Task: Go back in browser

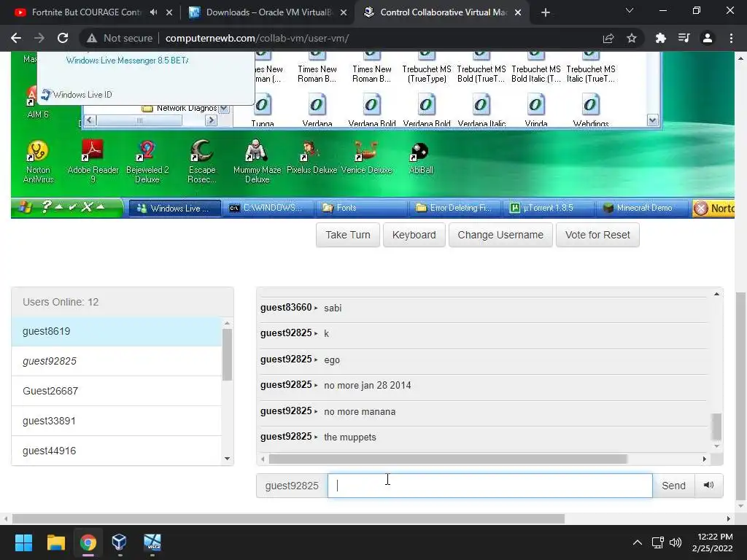Action: coord(16,38)
